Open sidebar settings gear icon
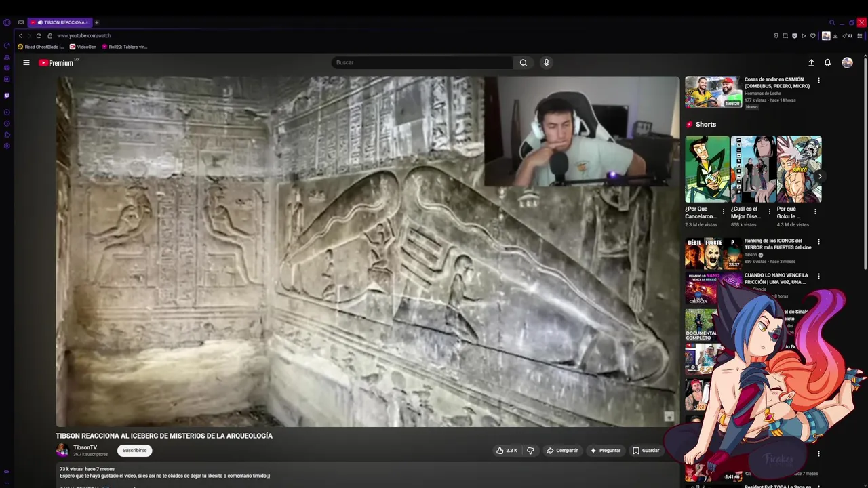This screenshot has height=488, width=868. (7, 146)
